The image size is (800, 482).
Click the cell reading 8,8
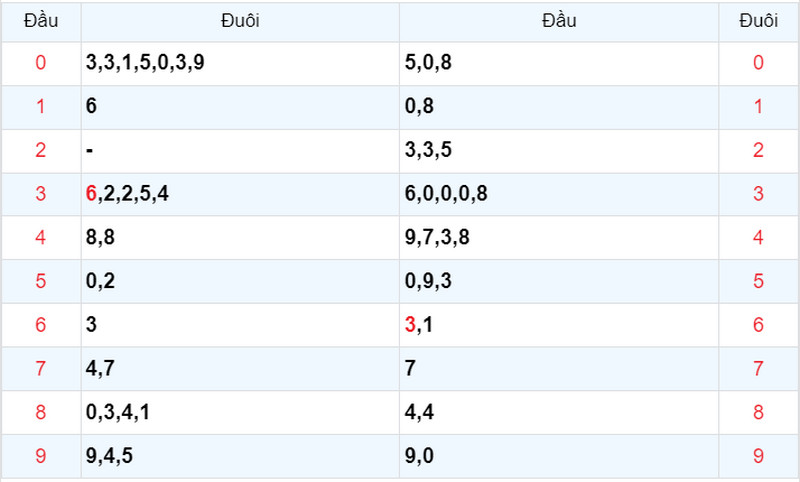pyautogui.click(x=240, y=237)
